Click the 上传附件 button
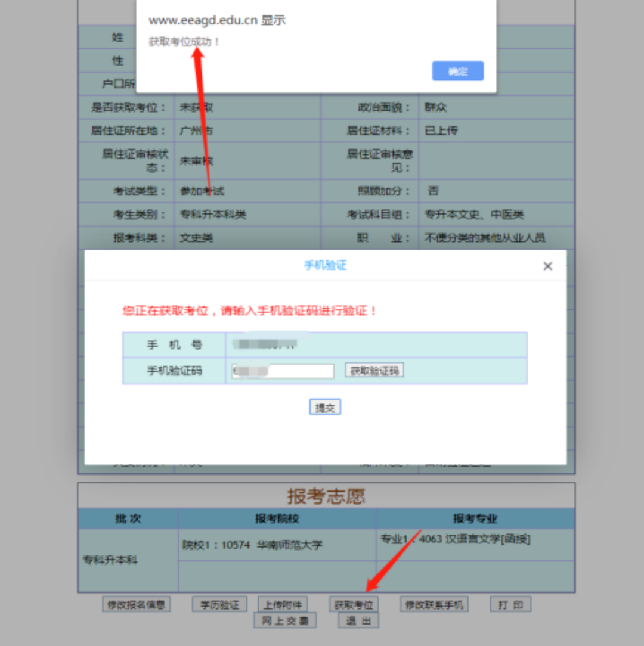 283,604
